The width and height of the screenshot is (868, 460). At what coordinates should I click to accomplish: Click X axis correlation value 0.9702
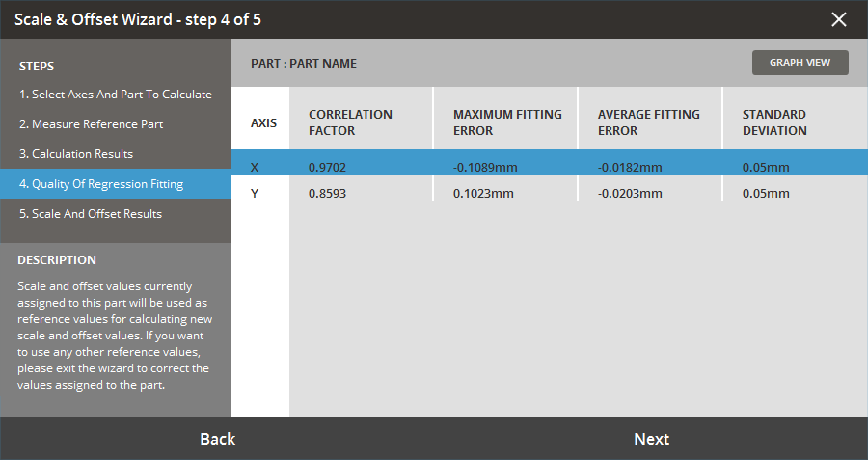click(327, 167)
